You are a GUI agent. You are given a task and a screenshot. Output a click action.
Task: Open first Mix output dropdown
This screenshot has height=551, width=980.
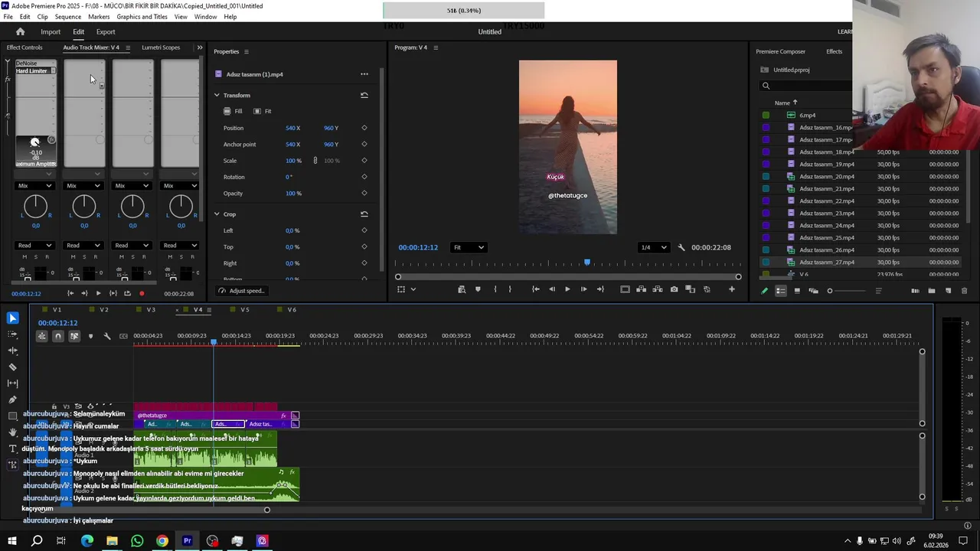[x=35, y=186]
